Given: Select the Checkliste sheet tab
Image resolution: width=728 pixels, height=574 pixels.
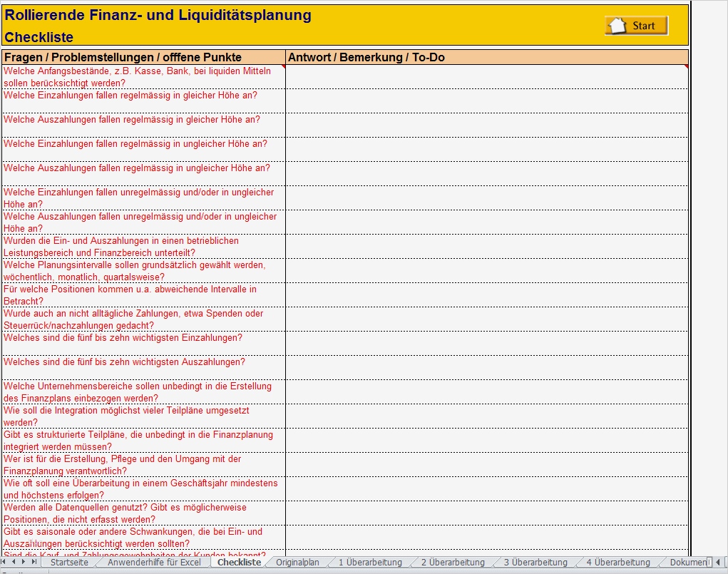Looking at the screenshot, I should click(x=239, y=562).
